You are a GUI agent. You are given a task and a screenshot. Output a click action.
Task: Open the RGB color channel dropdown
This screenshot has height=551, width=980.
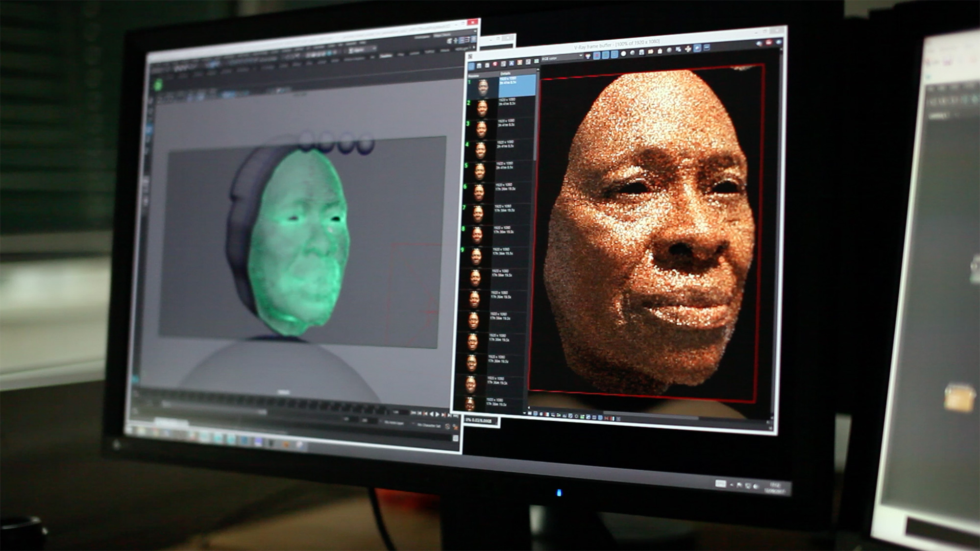tap(563, 58)
